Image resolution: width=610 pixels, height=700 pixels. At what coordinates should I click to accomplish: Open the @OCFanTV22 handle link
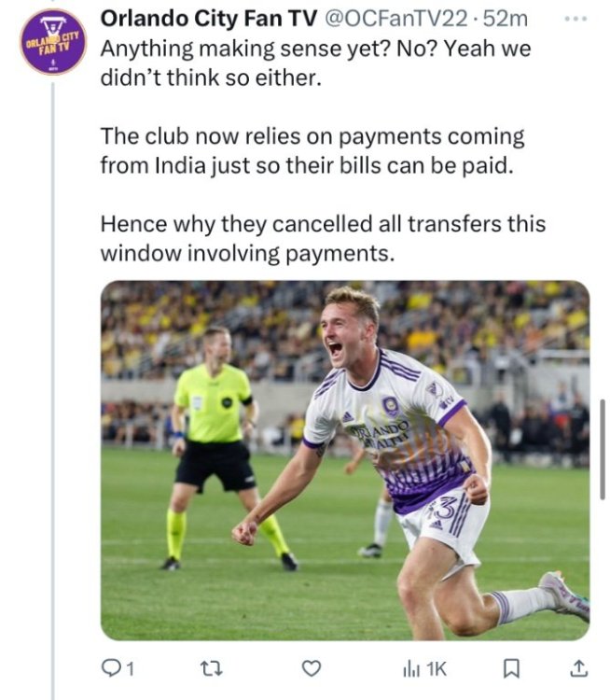pos(395,19)
